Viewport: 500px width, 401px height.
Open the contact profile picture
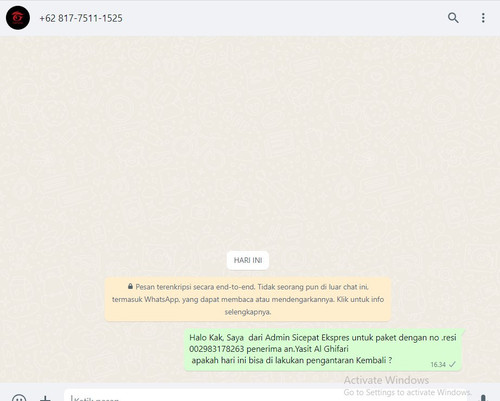point(18,18)
